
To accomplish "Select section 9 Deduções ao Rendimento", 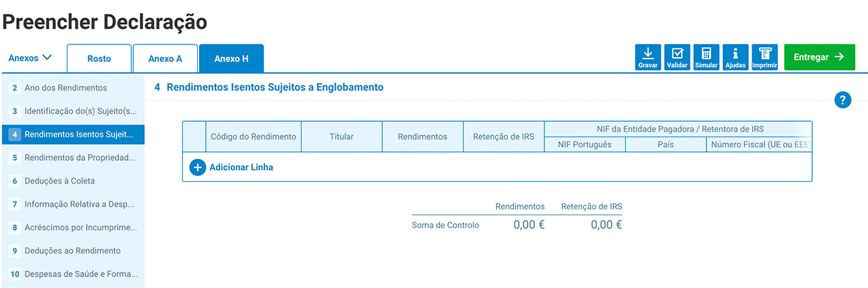I will point(72,251).
